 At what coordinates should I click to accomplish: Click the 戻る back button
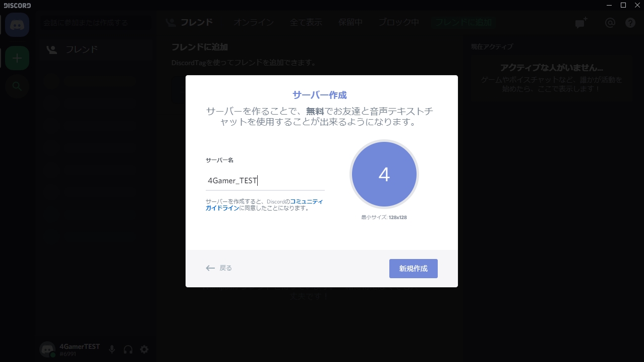tap(219, 268)
